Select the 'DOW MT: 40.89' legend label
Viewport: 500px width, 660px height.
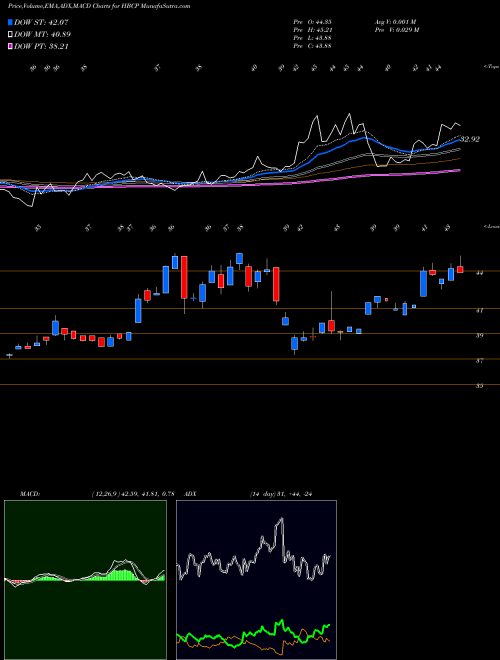(42, 35)
